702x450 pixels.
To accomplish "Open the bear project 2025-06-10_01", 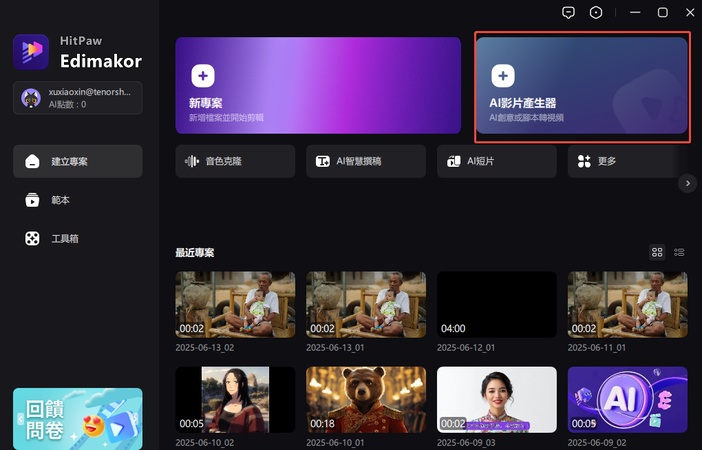I will 366,399.
